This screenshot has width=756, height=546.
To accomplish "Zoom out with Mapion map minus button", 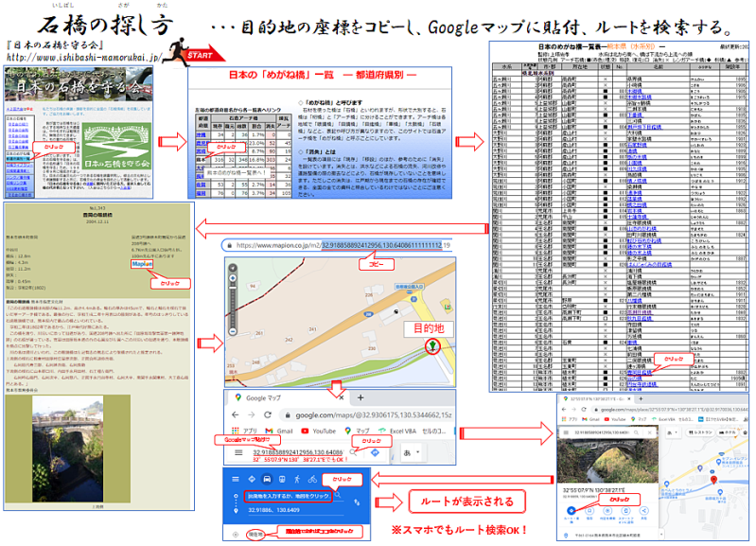I will pos(233,331).
